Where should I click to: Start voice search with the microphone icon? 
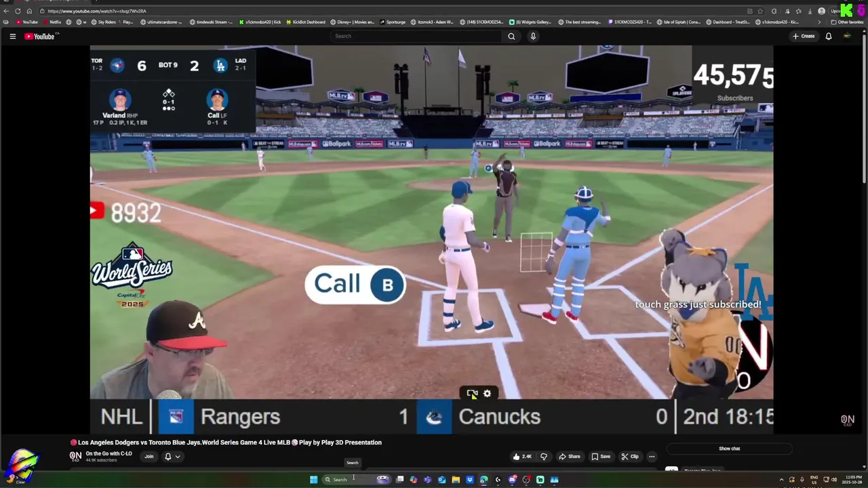click(x=533, y=36)
